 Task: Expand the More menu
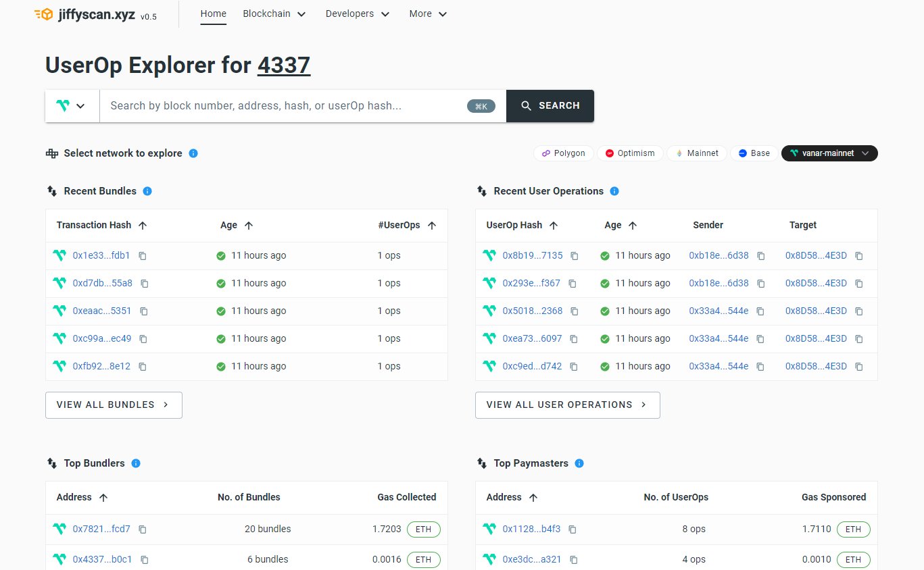[429, 14]
